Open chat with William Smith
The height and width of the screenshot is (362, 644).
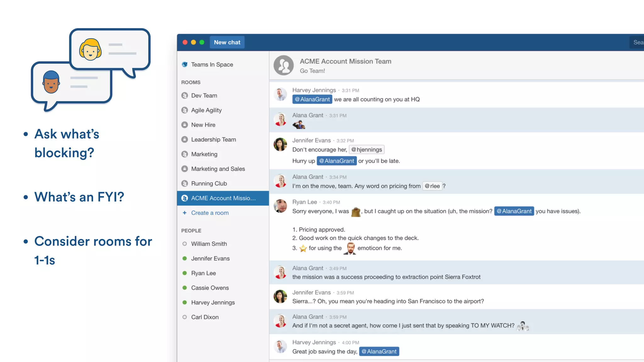[209, 244]
